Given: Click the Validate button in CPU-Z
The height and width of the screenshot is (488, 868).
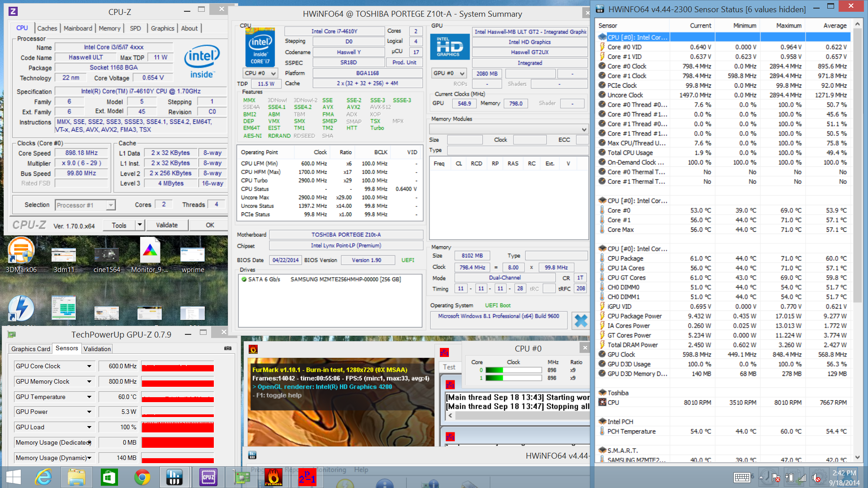Looking at the screenshot, I should 167,225.
